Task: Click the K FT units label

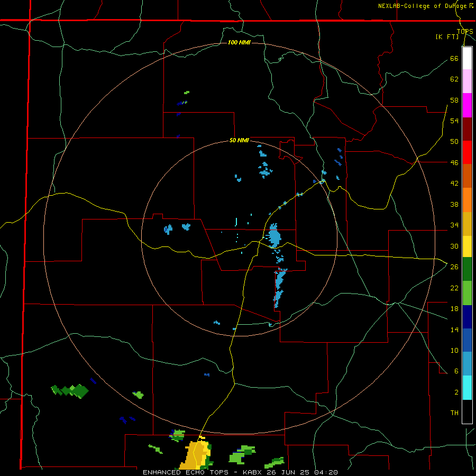Action: pos(447,37)
